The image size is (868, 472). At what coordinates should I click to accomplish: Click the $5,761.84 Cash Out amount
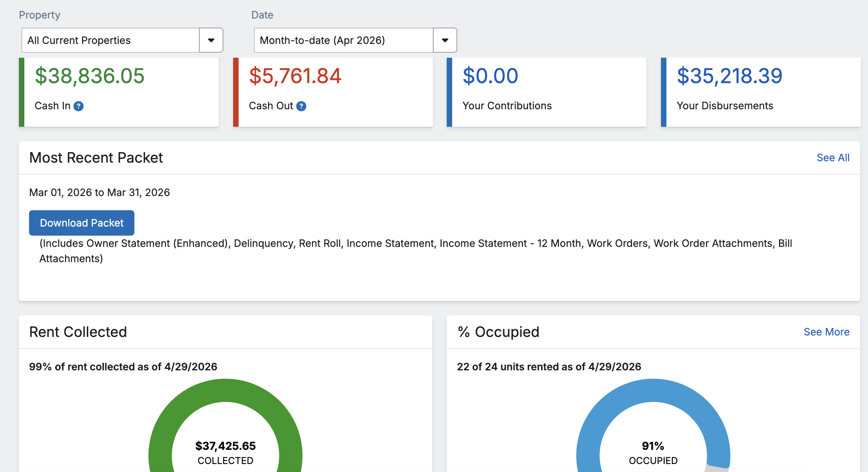click(295, 76)
